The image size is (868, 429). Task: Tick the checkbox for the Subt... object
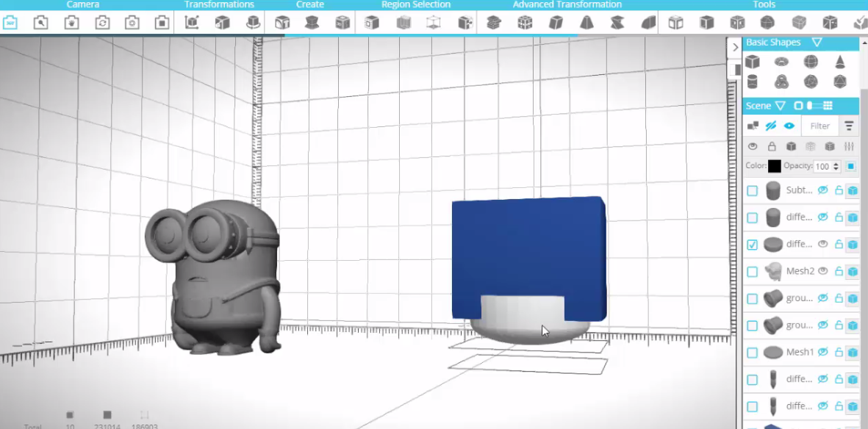point(752,191)
